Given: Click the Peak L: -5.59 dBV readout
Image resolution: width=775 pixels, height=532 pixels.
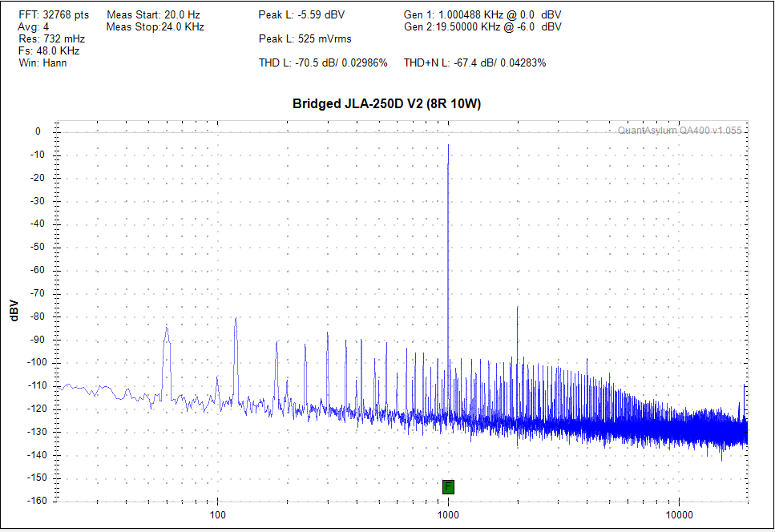Looking at the screenshot, I should (301, 14).
